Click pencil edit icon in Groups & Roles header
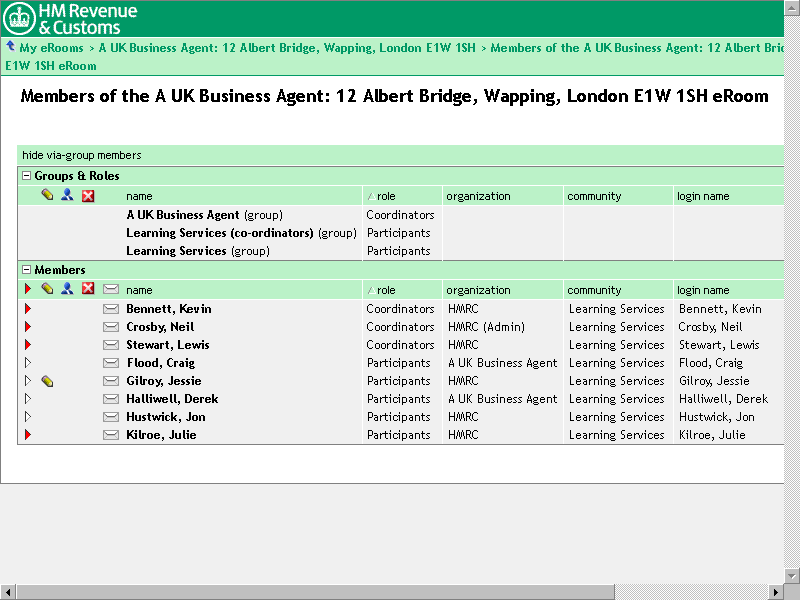Screen dimensions: 800x600 tap(47, 195)
